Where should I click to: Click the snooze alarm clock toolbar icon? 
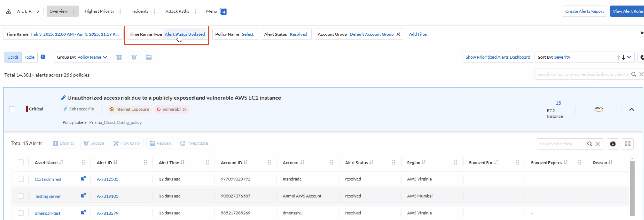coord(134,57)
